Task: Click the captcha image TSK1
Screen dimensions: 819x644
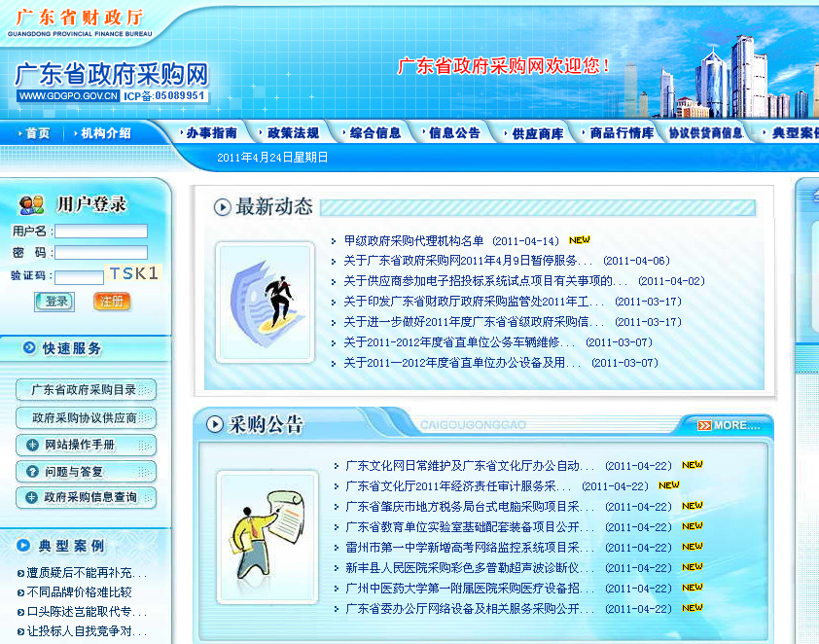Action: click(x=133, y=273)
